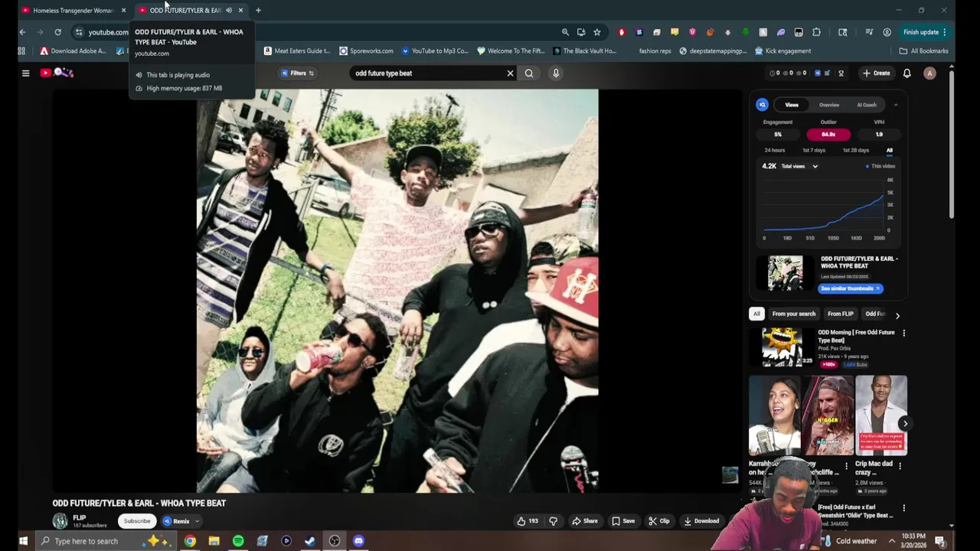
Task: Show hidden system tray icons
Action: [x=891, y=541]
